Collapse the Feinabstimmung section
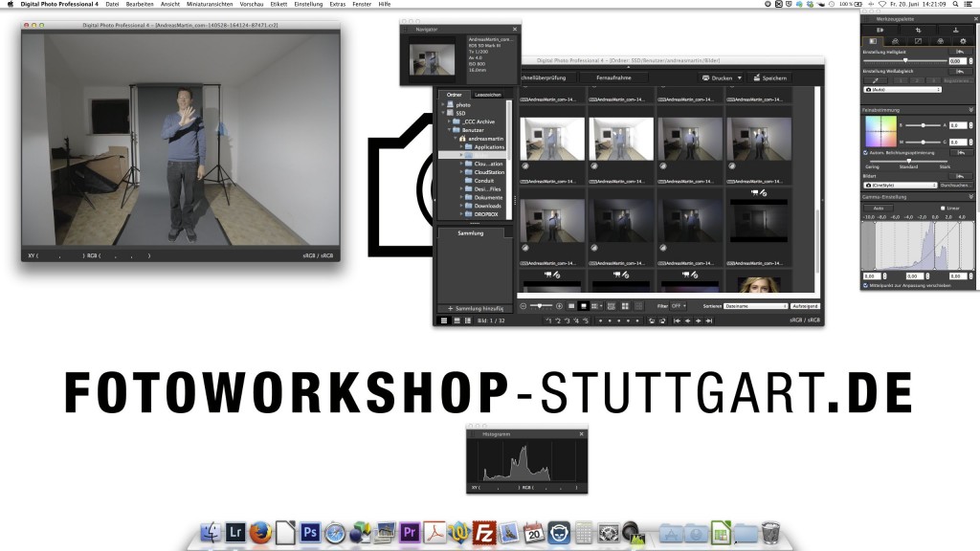This screenshot has height=551, width=980. (x=970, y=110)
